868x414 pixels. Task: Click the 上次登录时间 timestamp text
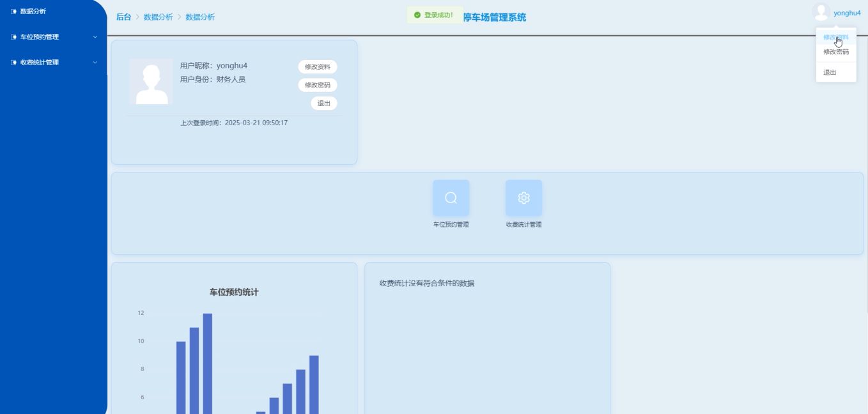pos(234,123)
